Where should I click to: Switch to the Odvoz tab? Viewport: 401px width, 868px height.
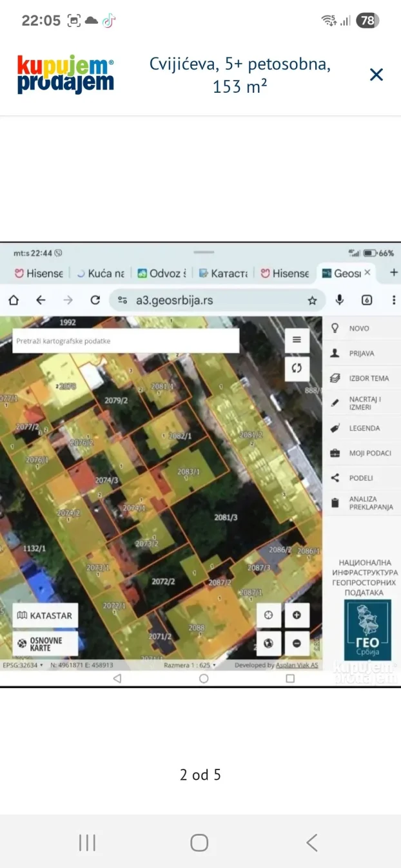(162, 273)
